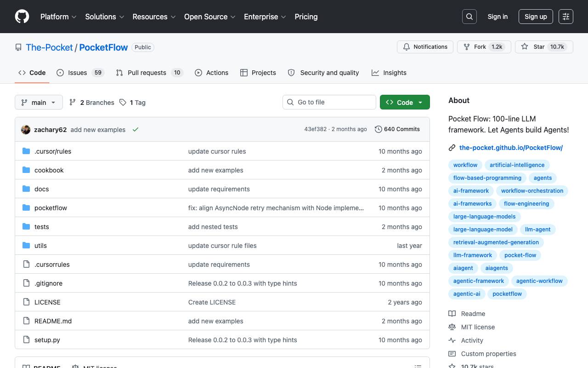
Task: Click the Fork icon
Action: pyautogui.click(x=467, y=47)
